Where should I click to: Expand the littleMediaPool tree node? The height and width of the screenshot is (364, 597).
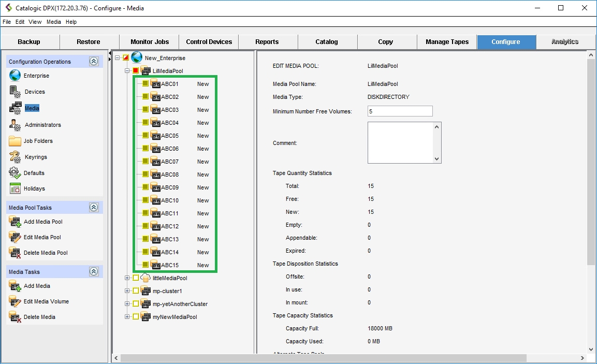click(127, 278)
